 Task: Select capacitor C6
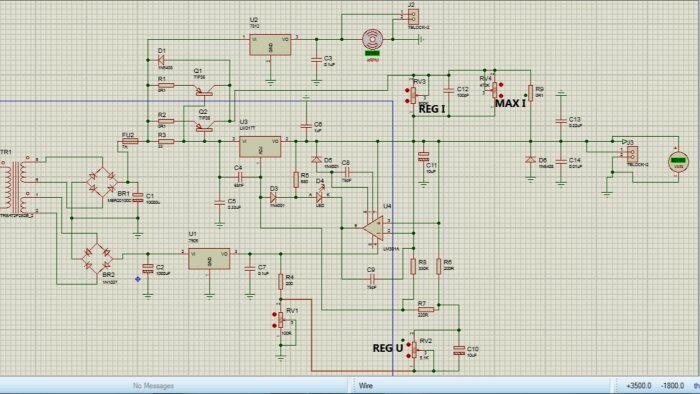coord(306,126)
